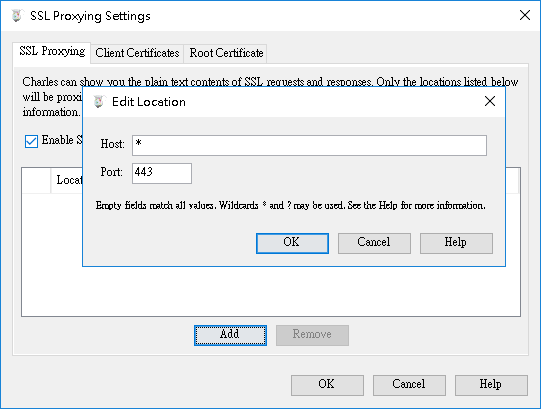Click the Charles icon in SSL Proxying Settings title bar

[x=17, y=16]
